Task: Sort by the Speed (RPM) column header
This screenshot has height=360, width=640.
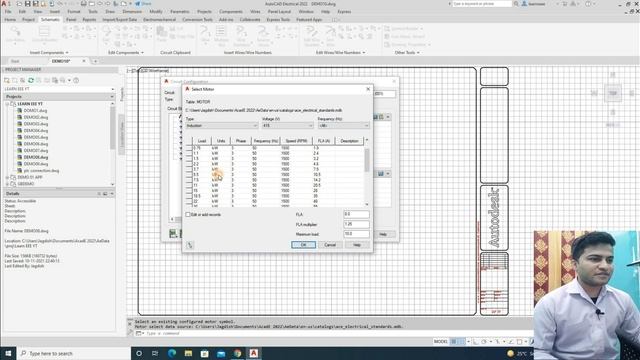Action: point(296,141)
